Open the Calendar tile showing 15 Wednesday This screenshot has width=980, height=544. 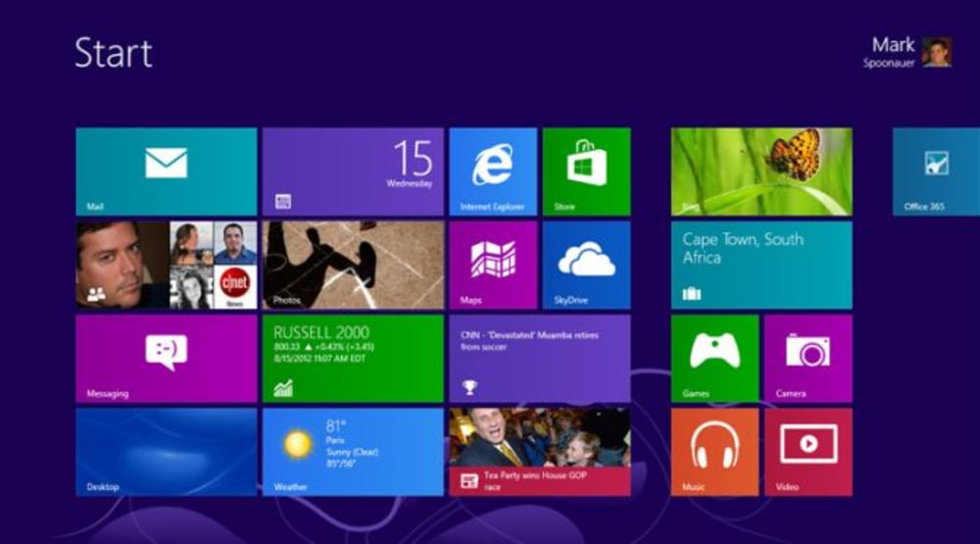click(353, 172)
